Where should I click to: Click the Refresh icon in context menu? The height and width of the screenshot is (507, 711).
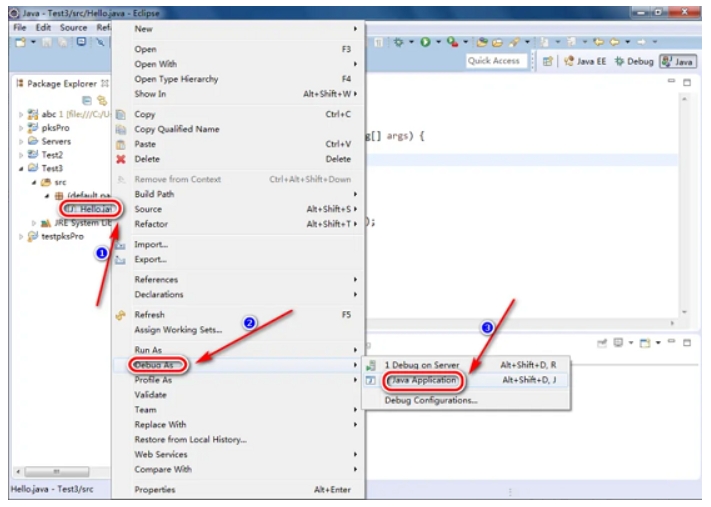120,314
